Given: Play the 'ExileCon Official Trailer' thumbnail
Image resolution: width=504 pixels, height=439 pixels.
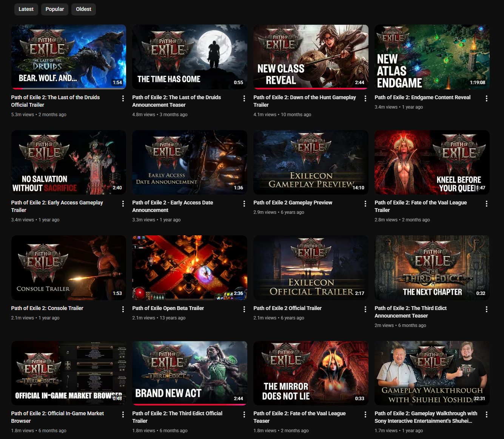Looking at the screenshot, I should [x=311, y=268].
